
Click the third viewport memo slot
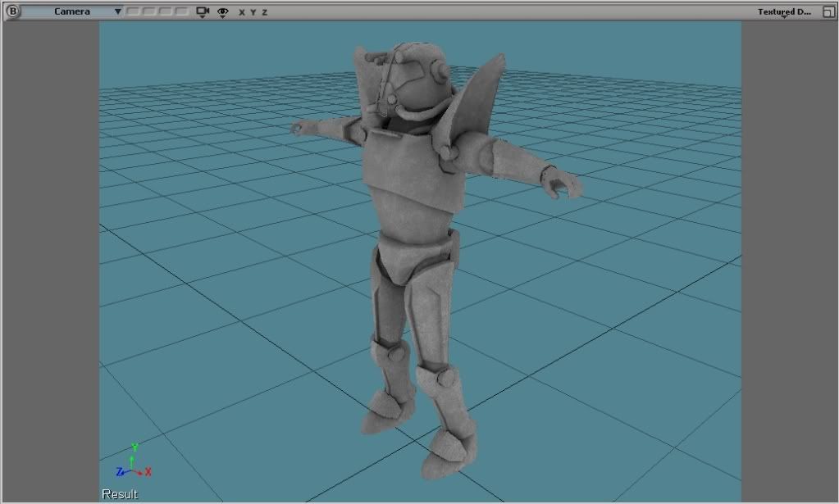click(166, 11)
